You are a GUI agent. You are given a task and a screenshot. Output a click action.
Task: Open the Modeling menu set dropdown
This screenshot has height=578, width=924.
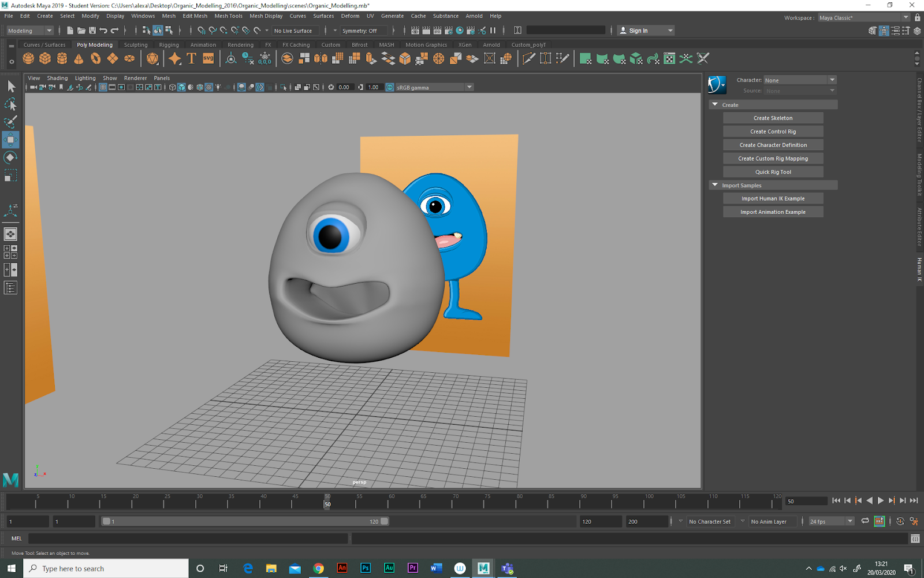pyautogui.click(x=30, y=31)
